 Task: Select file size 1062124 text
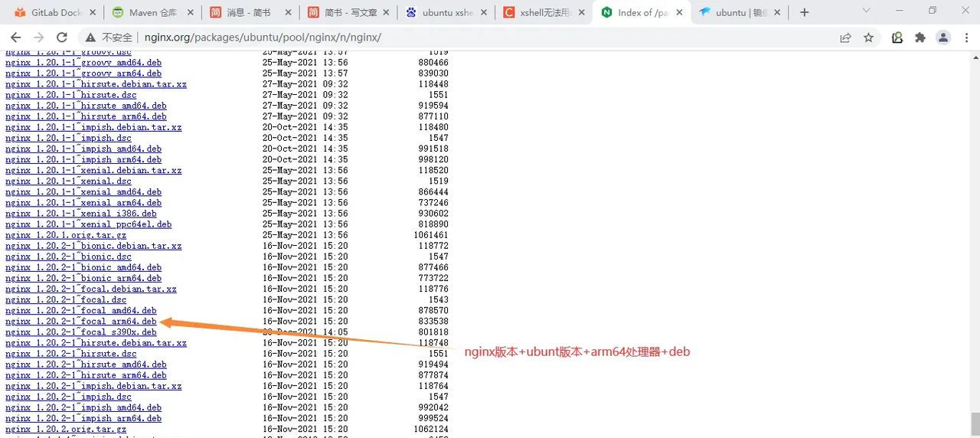[431, 430]
